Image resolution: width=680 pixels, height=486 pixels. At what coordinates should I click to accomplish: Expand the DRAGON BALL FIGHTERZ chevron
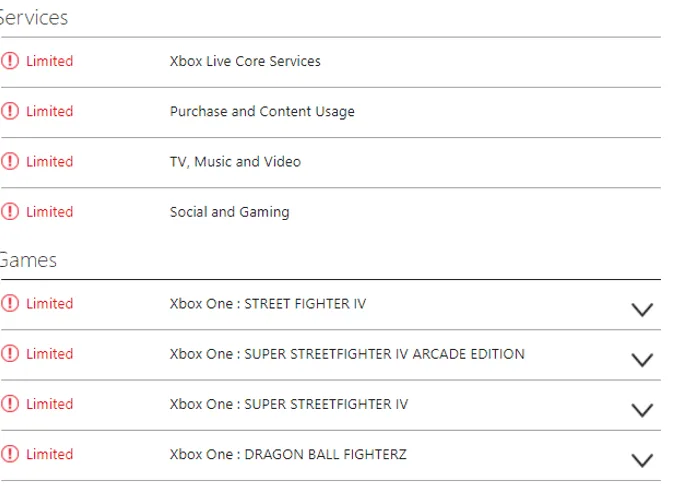[x=642, y=460]
